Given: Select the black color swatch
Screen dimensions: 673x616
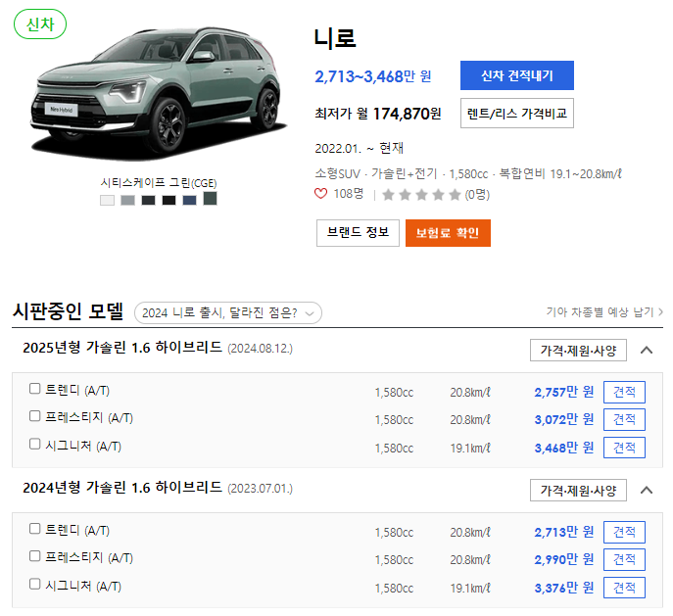Looking at the screenshot, I should [169, 200].
